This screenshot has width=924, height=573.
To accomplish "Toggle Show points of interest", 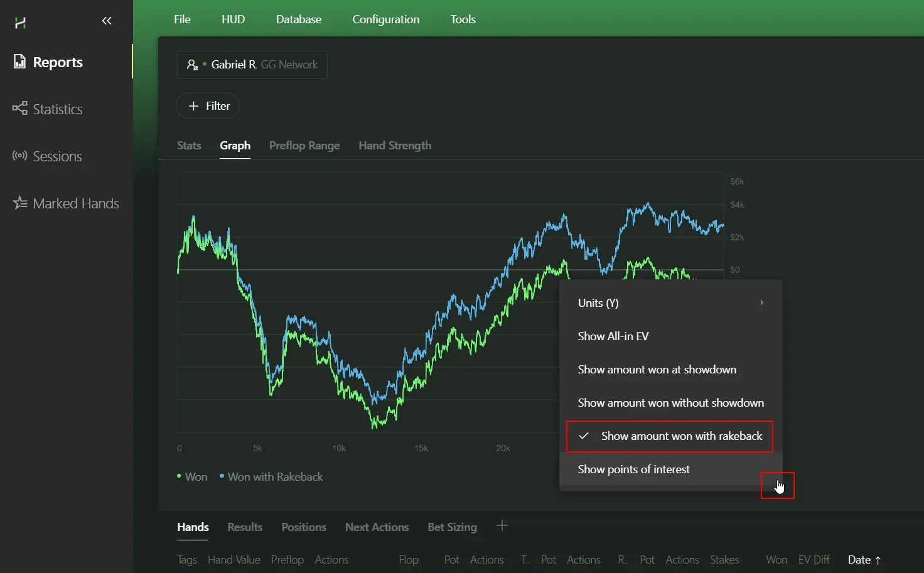I will pos(633,469).
